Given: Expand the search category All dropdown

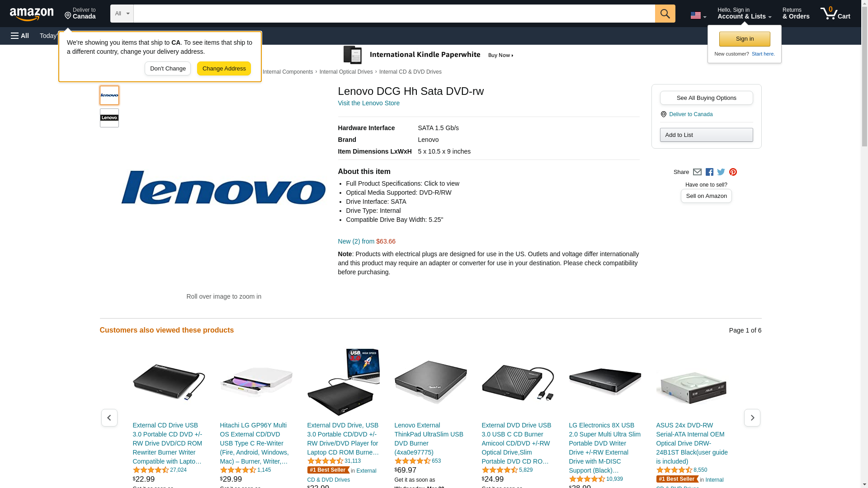Looking at the screenshot, I should pos(122,14).
